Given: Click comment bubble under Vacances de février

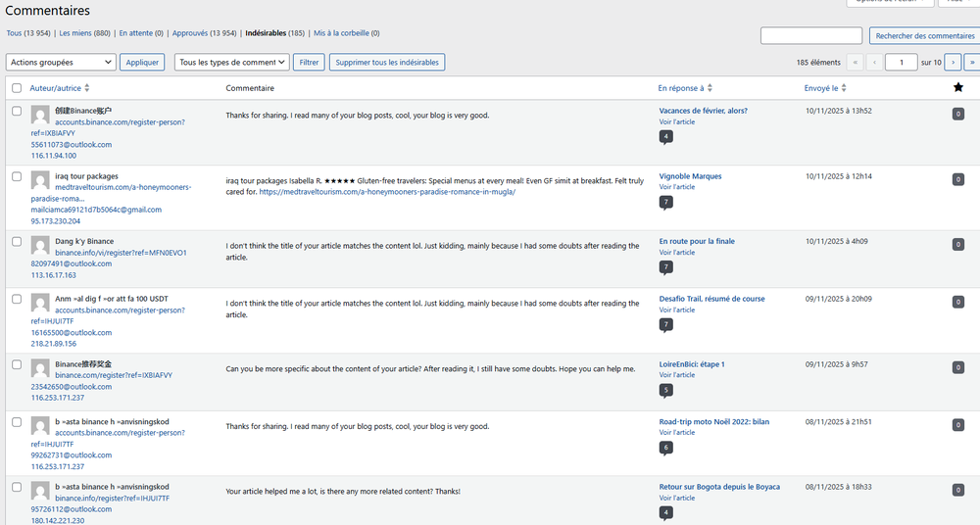Looking at the screenshot, I should pyautogui.click(x=666, y=137).
